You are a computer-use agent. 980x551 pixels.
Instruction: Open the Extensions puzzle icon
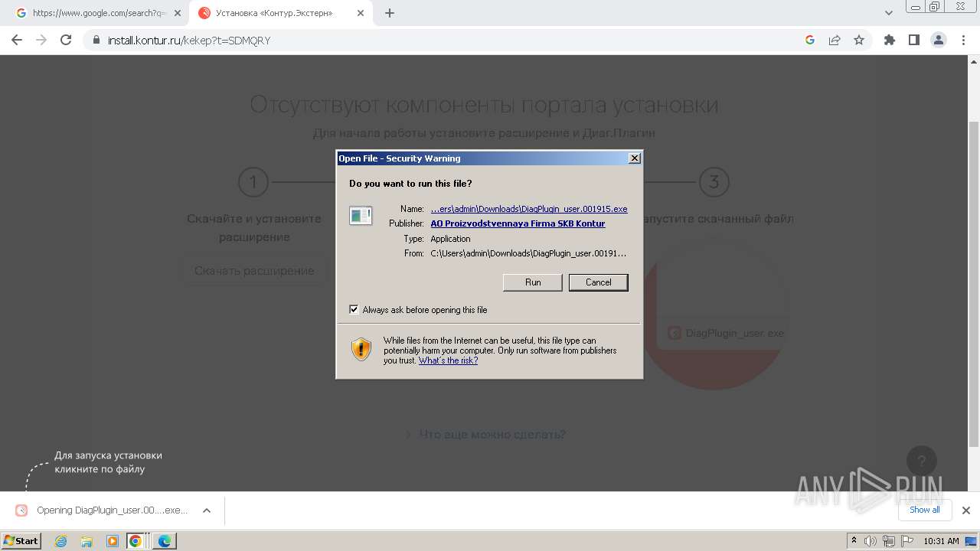[889, 40]
